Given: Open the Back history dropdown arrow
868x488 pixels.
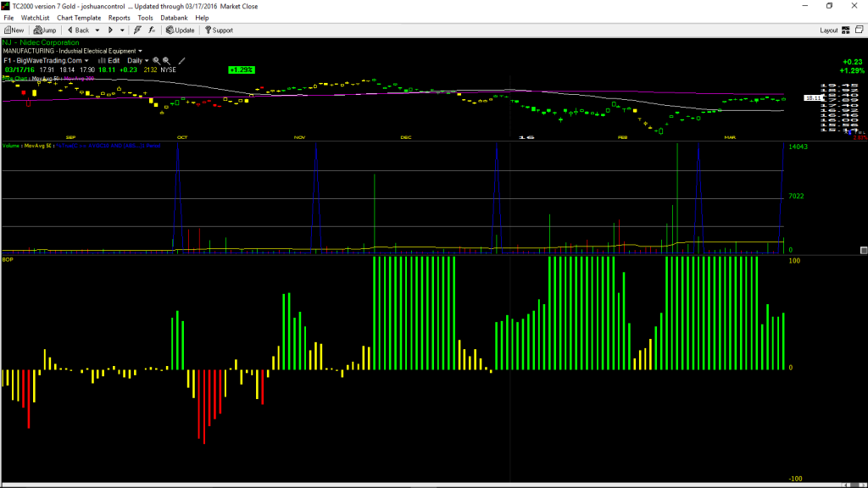Looking at the screenshot, I should click(97, 30).
